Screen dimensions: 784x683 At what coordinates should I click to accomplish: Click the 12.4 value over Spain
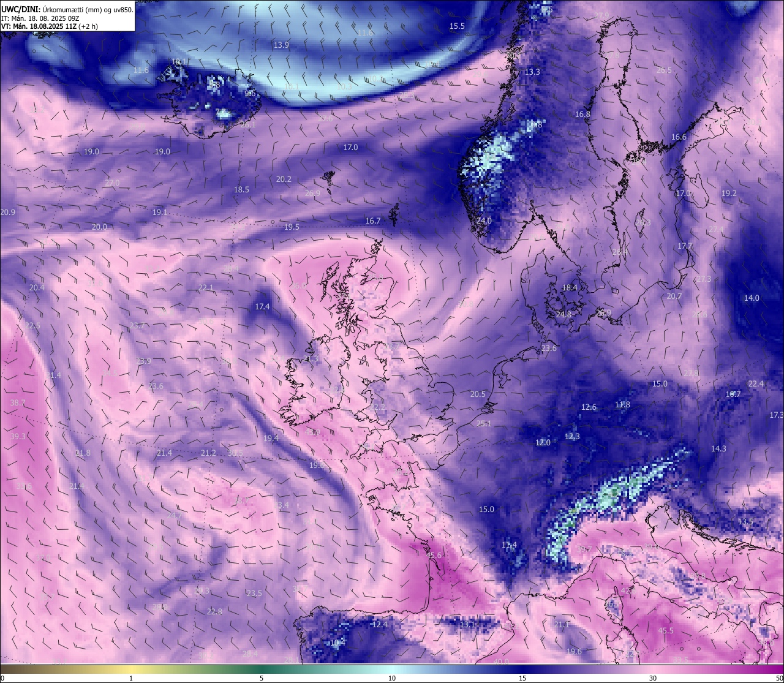pos(380,625)
